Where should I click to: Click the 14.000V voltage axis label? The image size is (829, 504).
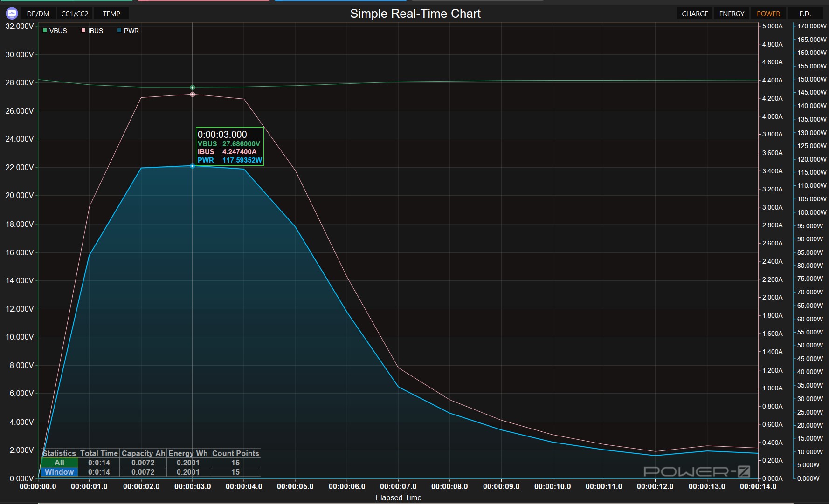[20, 280]
